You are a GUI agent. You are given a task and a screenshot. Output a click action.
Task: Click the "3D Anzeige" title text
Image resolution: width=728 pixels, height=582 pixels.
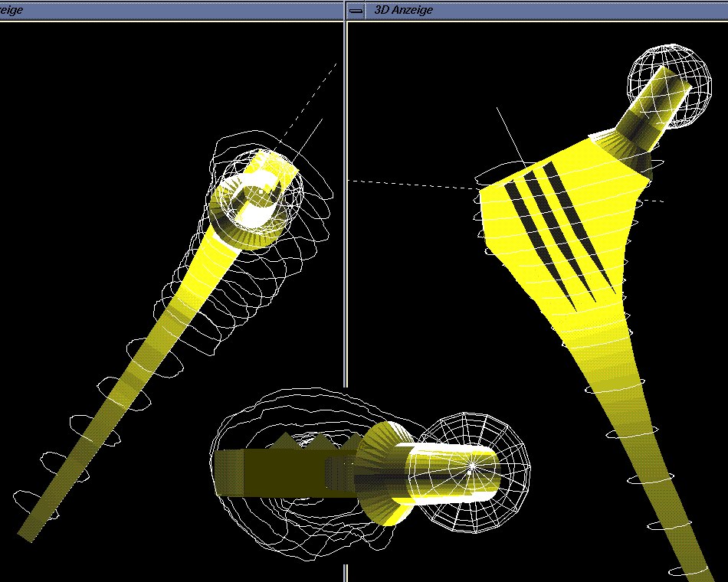tap(403, 10)
